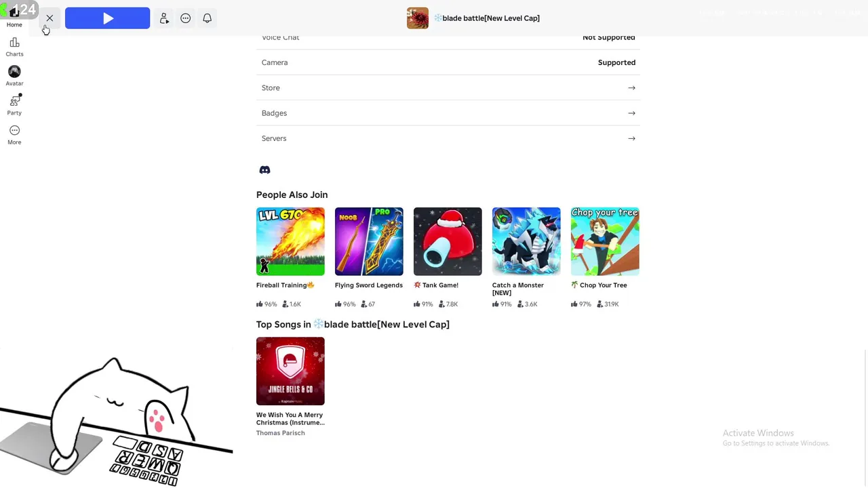Open Catch a Monster game thumbnail
The width and height of the screenshot is (868, 488).
pyautogui.click(x=526, y=241)
